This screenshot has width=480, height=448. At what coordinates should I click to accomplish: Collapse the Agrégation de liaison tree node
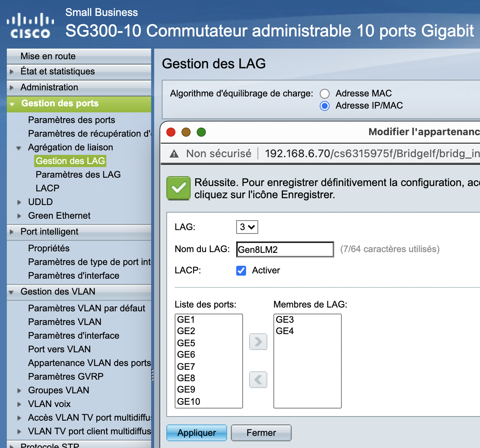click(x=19, y=148)
